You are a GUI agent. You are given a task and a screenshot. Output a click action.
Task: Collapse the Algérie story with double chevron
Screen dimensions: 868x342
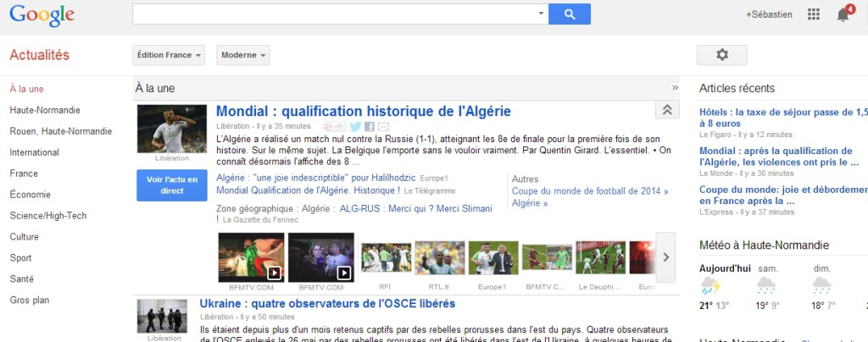[667, 110]
